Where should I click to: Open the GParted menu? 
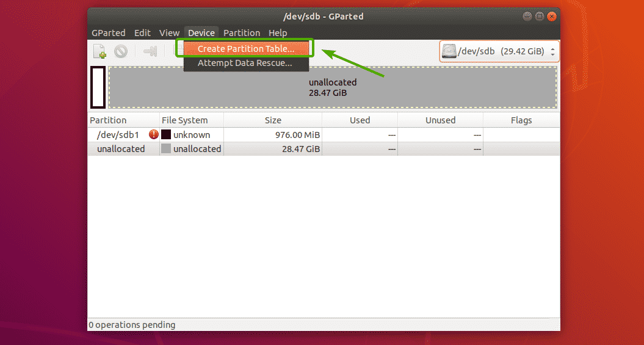(109, 33)
